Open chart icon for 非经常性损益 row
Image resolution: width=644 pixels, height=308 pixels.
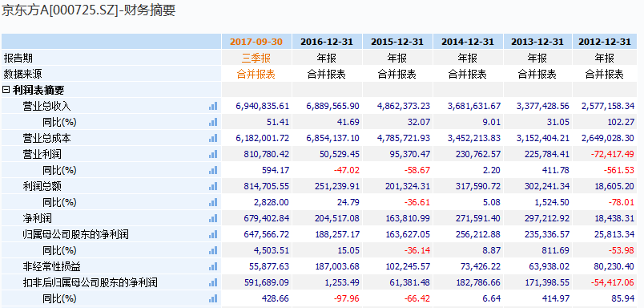[213, 266]
